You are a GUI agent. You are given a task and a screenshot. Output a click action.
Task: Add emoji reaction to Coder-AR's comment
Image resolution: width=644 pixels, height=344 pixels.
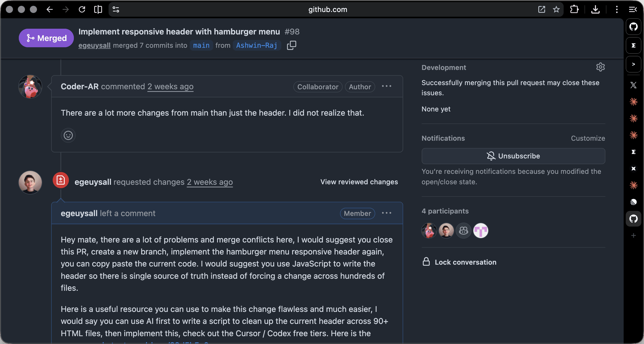[x=68, y=135]
